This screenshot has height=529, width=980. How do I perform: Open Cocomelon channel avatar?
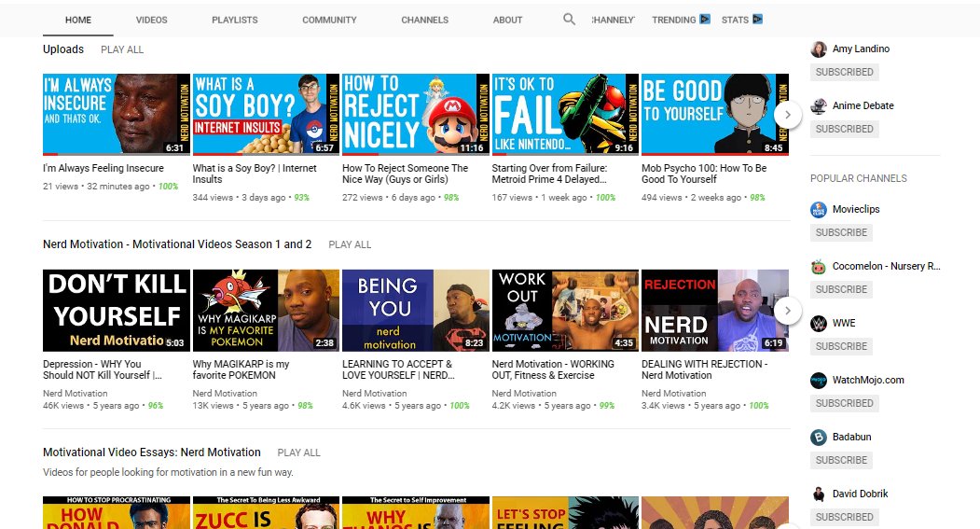point(818,267)
